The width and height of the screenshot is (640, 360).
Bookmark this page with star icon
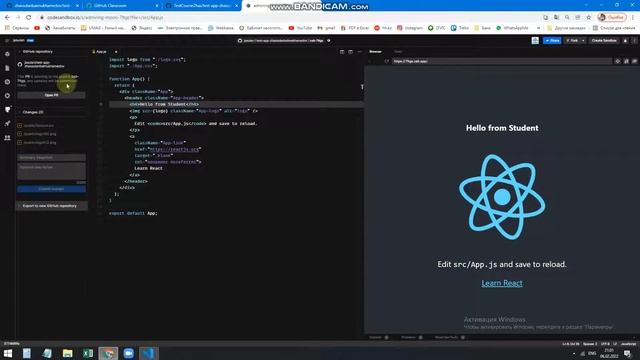click(x=589, y=18)
